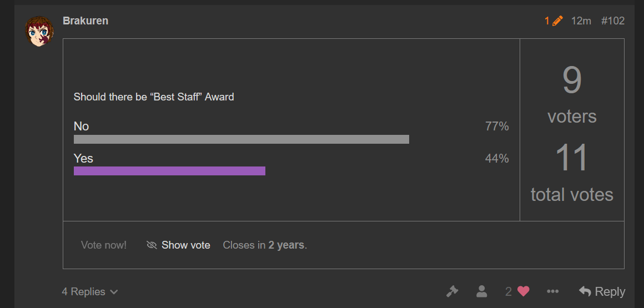
Task: Like the post with heart icon
Action: pos(523,291)
